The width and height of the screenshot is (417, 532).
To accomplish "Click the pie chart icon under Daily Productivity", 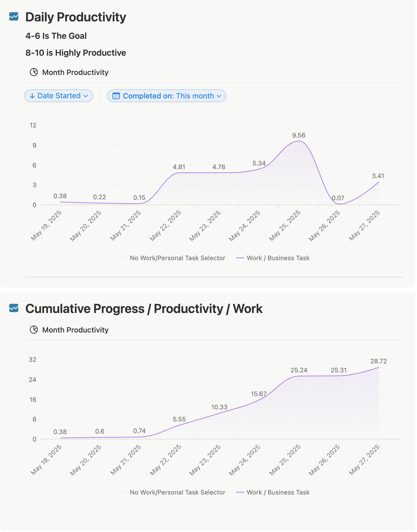I will click(x=34, y=72).
